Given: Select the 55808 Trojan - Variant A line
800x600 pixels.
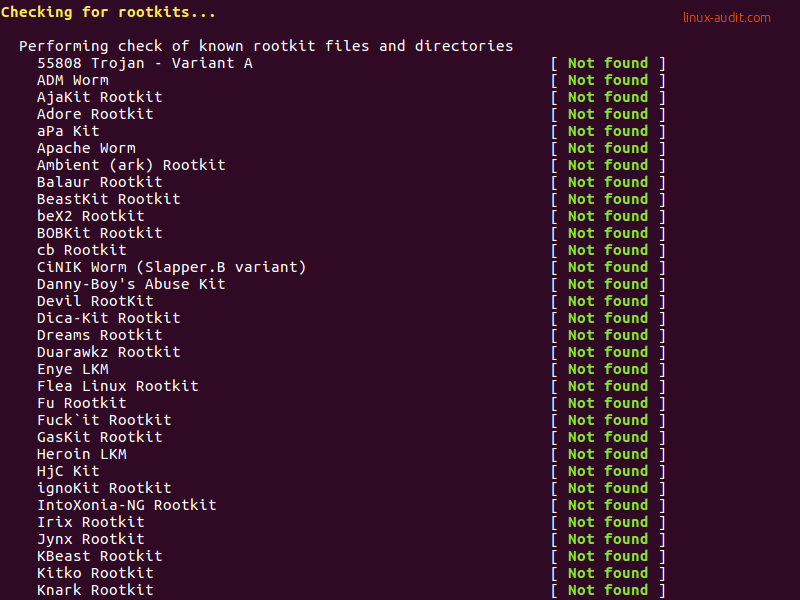Looking at the screenshot, I should pyautogui.click(x=145, y=63).
